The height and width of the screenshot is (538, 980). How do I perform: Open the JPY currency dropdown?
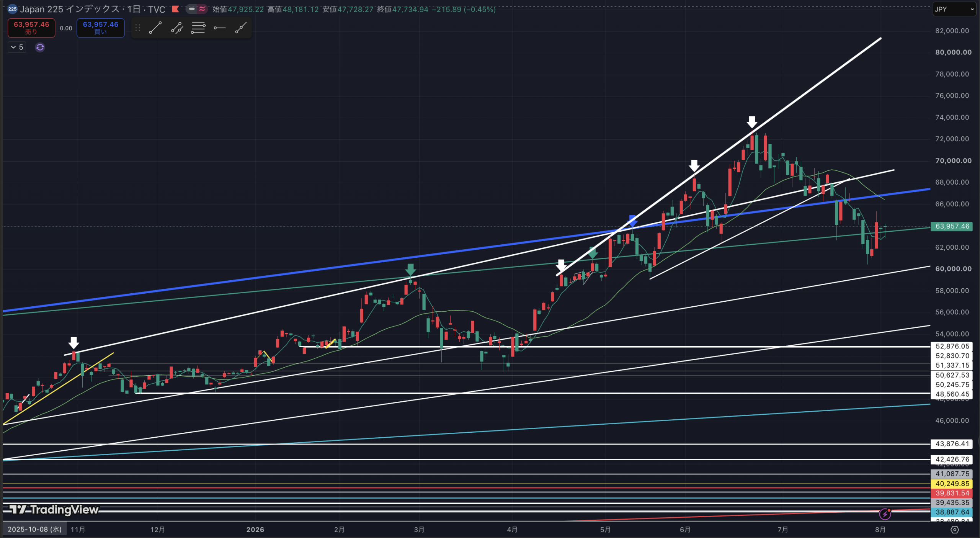coord(954,9)
